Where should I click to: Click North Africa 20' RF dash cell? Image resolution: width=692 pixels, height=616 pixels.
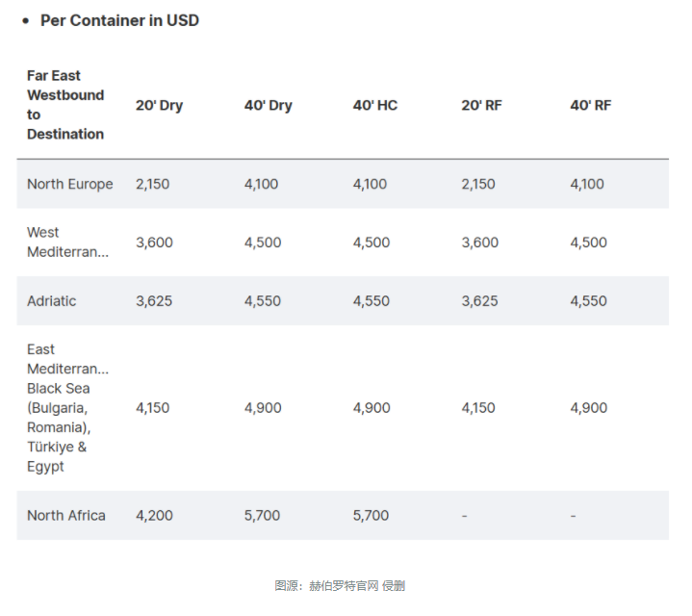464,515
